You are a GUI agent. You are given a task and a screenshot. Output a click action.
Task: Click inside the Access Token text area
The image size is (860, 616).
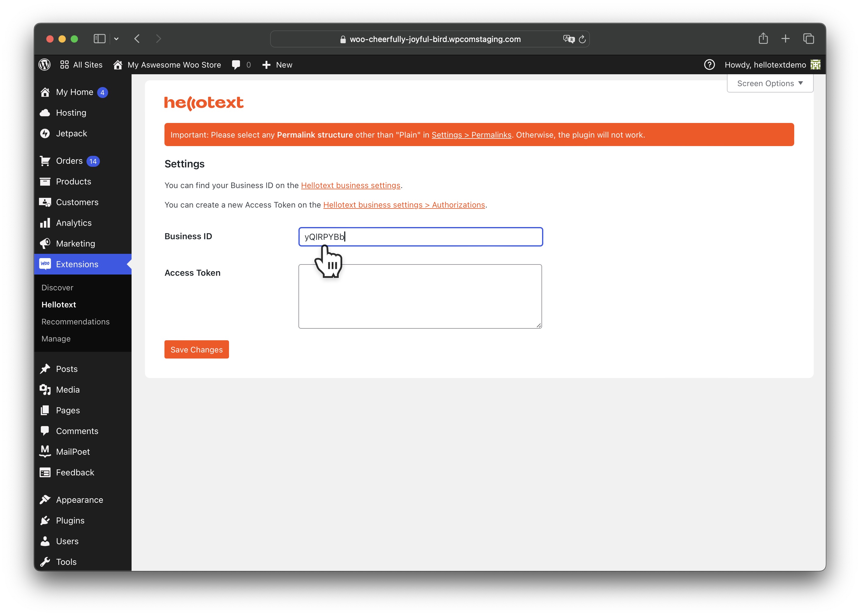tap(420, 296)
